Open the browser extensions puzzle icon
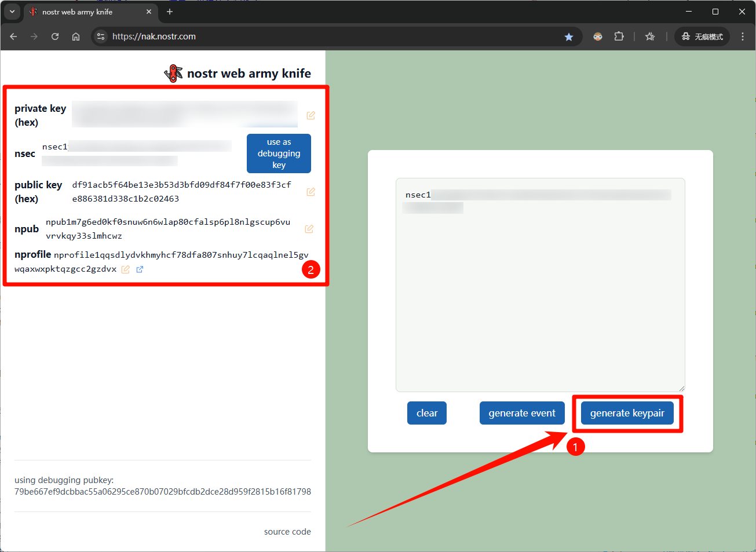The image size is (756, 552). point(619,36)
